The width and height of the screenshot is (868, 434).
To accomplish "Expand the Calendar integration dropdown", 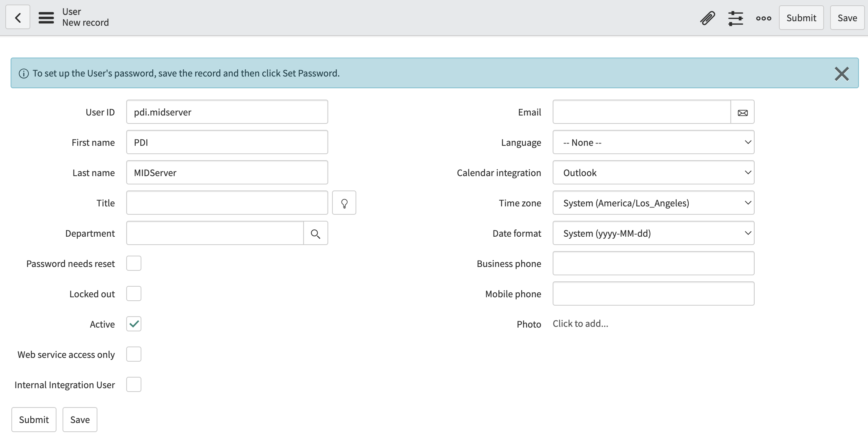I will click(653, 173).
